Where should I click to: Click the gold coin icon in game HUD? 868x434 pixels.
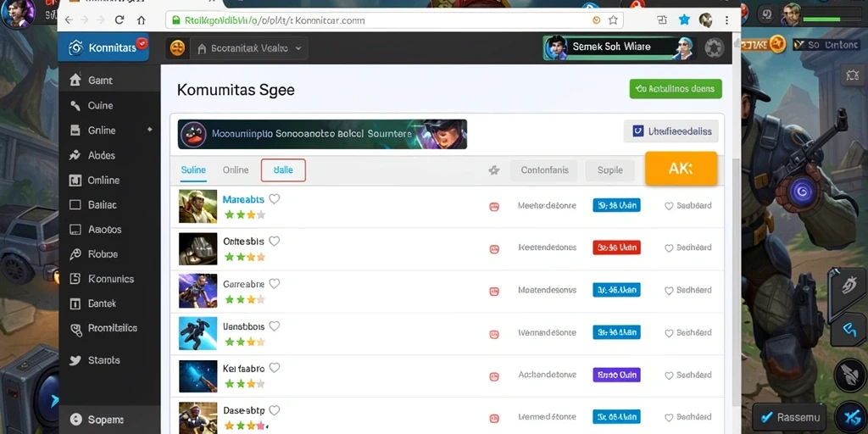pos(777,42)
